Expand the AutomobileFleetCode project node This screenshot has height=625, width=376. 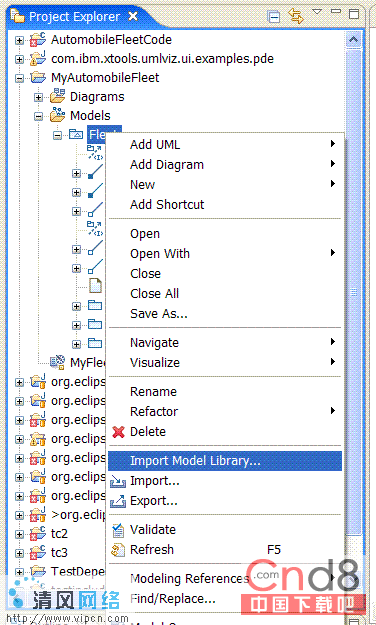pyautogui.click(x=19, y=40)
